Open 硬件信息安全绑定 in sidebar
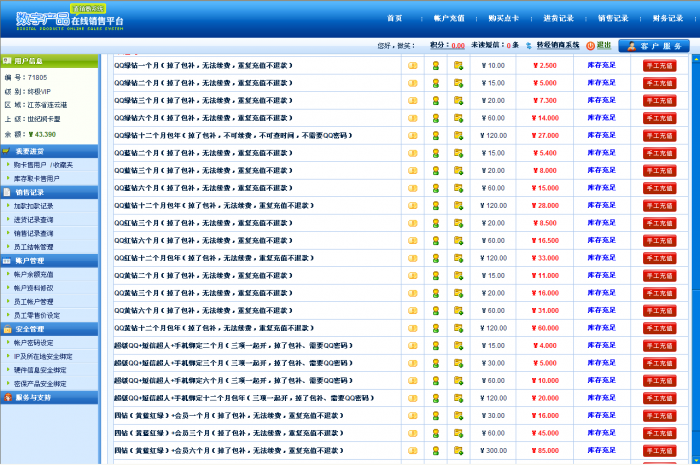Viewport: 700px width, 465px height. coord(40,370)
